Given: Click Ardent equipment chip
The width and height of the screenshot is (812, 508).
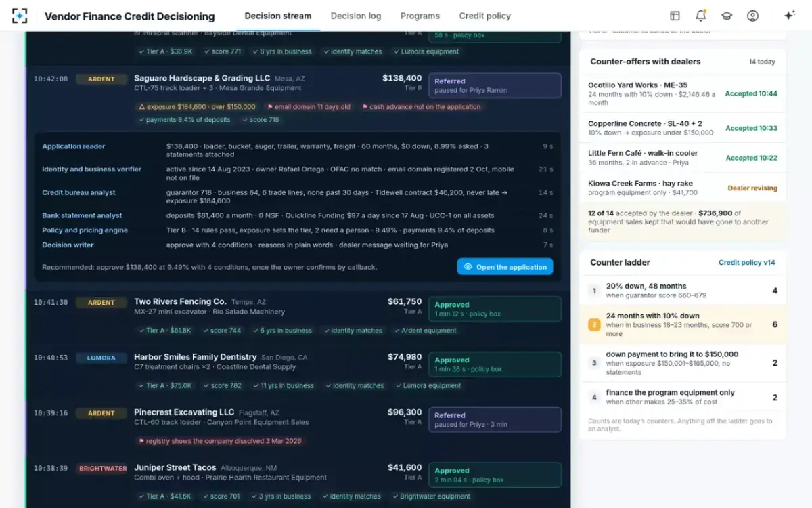Looking at the screenshot, I should click(424, 331).
